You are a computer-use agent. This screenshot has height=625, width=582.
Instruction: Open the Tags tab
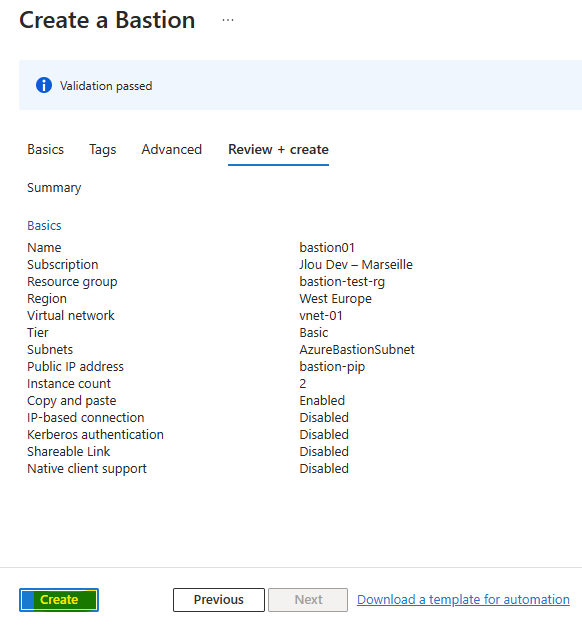[x=102, y=149]
